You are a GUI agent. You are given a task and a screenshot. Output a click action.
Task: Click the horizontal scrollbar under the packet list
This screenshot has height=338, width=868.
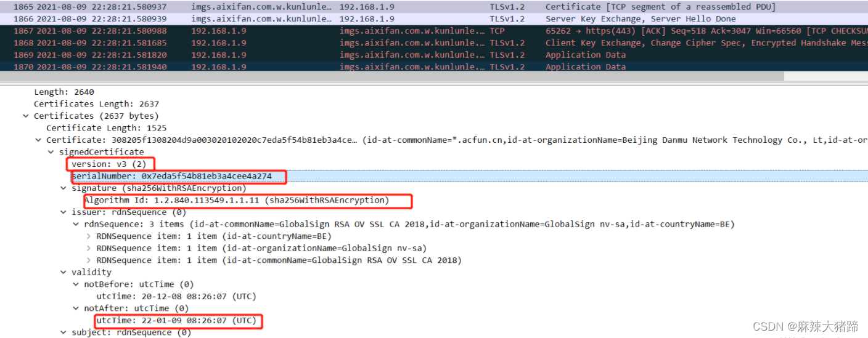tap(392, 77)
